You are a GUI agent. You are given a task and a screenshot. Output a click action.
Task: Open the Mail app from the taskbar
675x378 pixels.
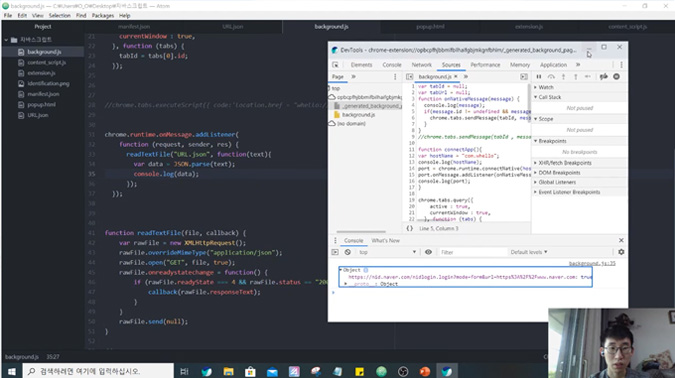(x=272, y=371)
